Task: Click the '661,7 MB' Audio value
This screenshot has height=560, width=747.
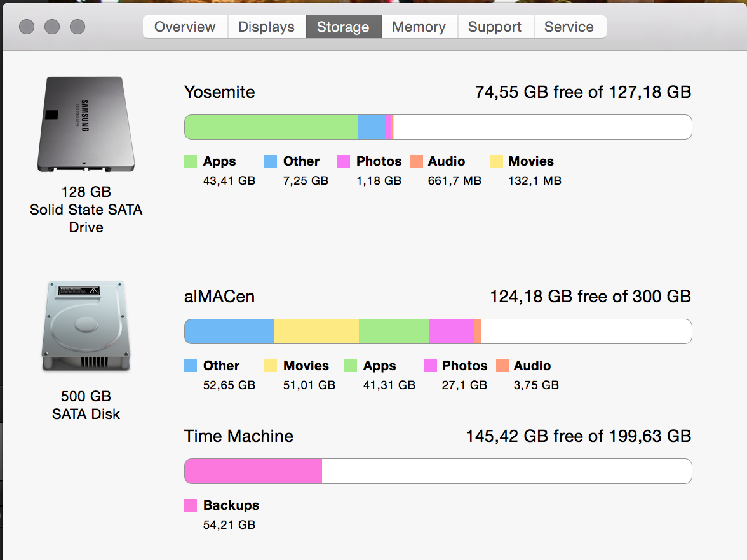Action: click(455, 181)
